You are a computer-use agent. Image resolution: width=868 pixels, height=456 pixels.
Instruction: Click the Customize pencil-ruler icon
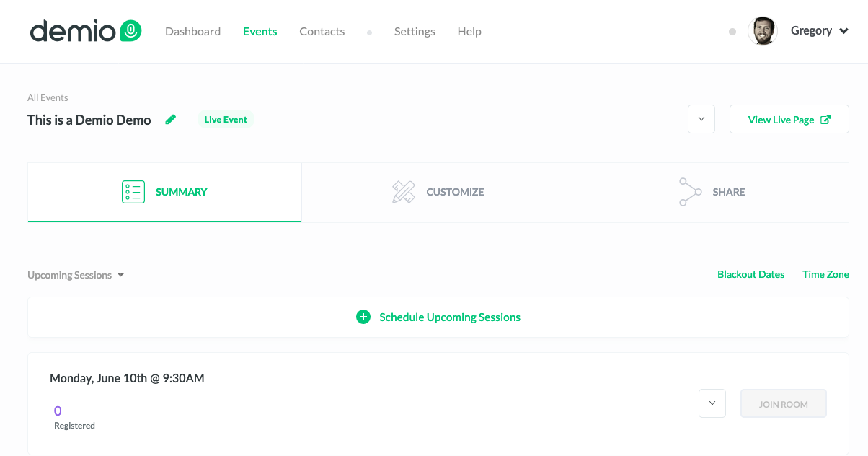[x=404, y=192]
